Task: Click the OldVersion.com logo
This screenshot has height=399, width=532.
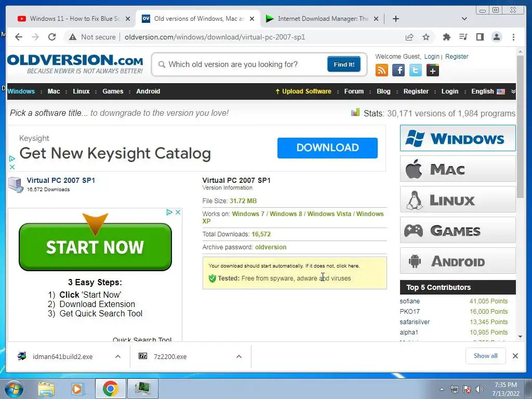Action: [x=75, y=64]
